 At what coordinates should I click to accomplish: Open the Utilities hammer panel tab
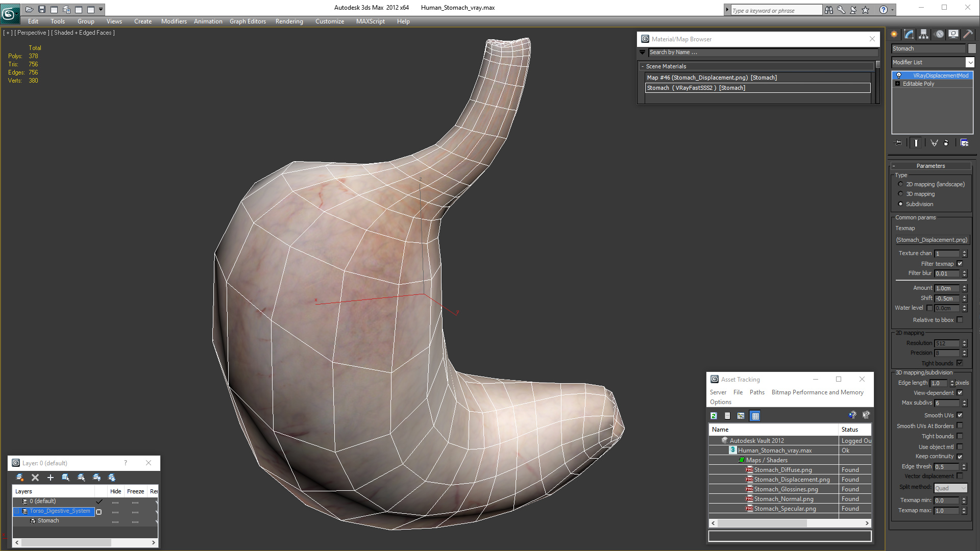click(x=968, y=34)
